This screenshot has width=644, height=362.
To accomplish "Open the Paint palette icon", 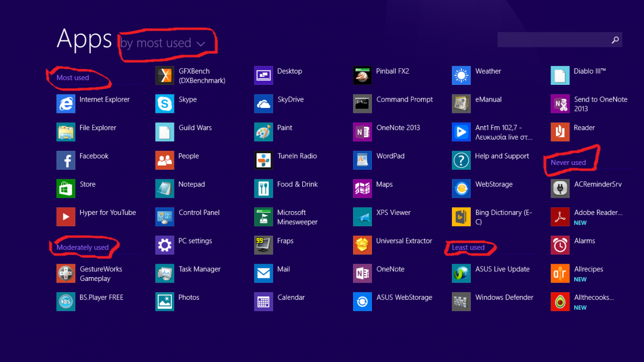I will (x=264, y=132).
